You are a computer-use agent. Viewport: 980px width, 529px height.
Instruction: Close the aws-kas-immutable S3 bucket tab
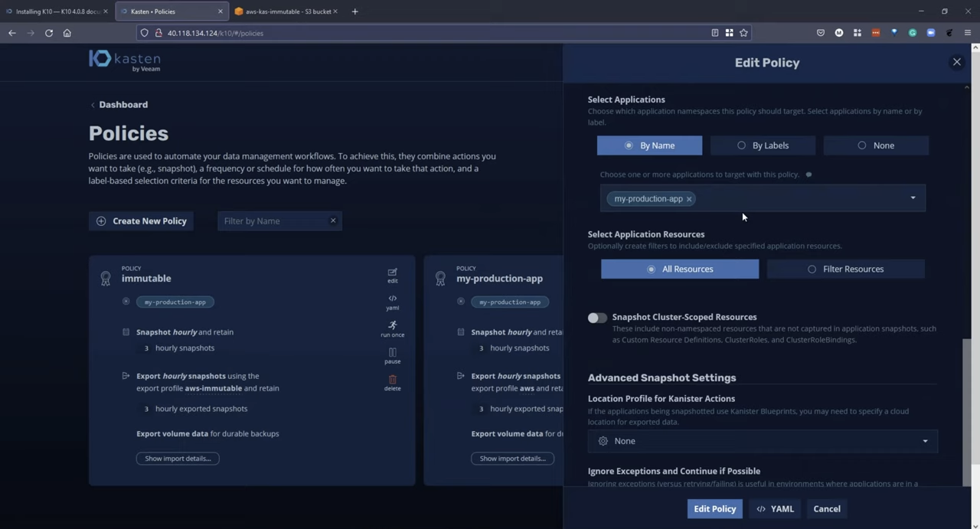(x=335, y=11)
